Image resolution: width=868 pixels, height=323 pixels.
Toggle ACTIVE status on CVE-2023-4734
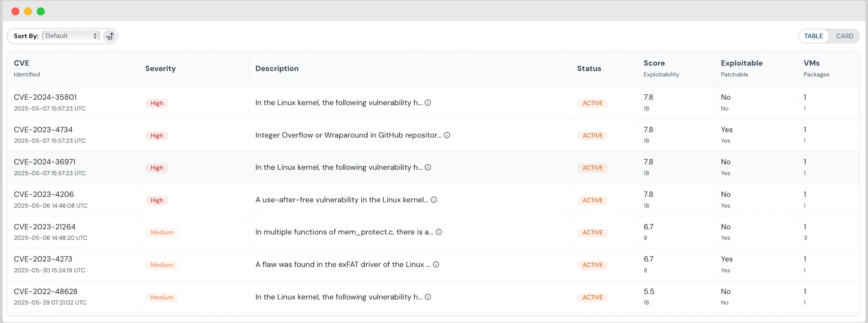(592, 136)
